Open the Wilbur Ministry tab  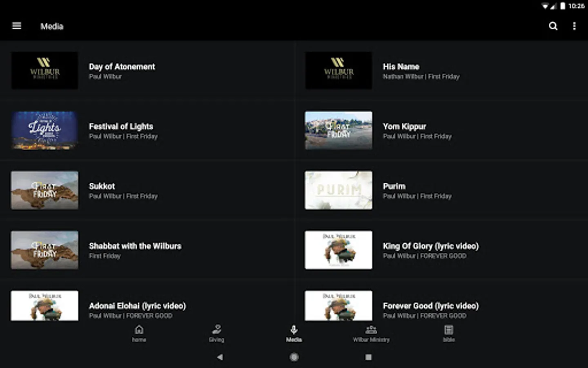click(x=371, y=334)
